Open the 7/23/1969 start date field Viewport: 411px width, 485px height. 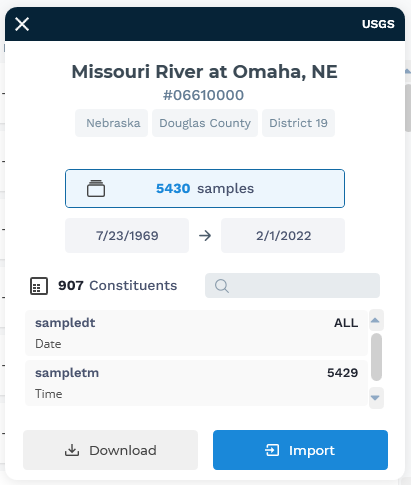pyautogui.click(x=127, y=235)
